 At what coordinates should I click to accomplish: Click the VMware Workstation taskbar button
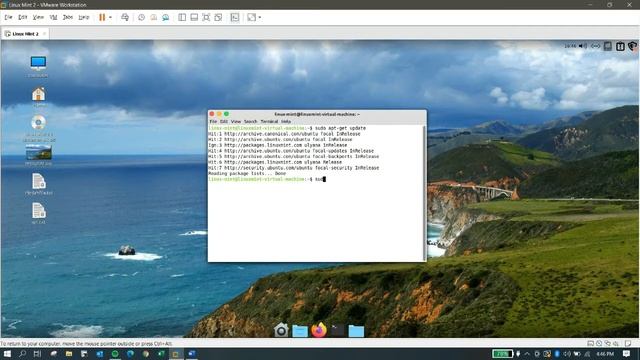pyautogui.click(x=176, y=353)
